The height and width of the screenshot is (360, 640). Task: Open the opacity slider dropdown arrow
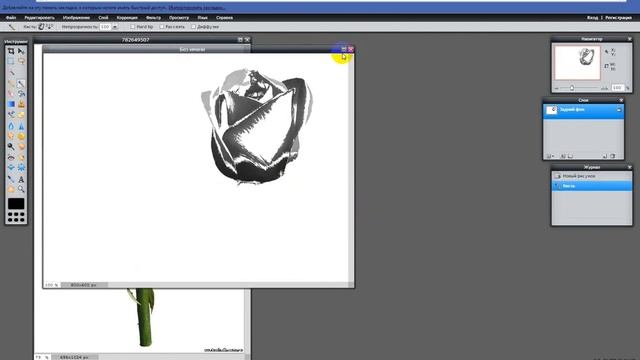click(115, 27)
